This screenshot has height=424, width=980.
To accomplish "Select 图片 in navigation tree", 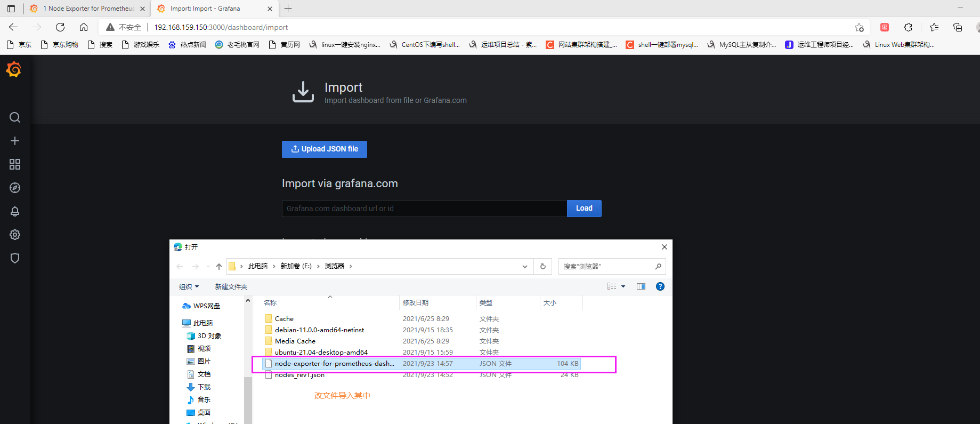I will coord(199,362).
